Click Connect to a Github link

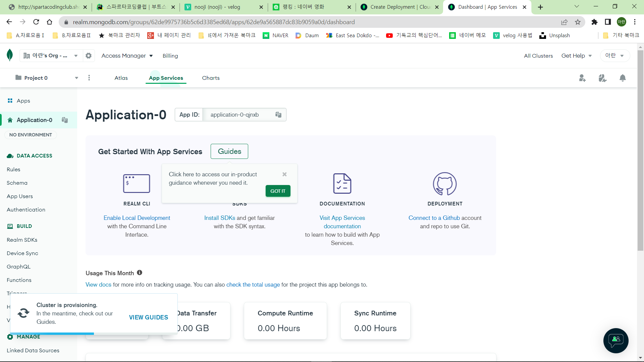click(x=434, y=218)
